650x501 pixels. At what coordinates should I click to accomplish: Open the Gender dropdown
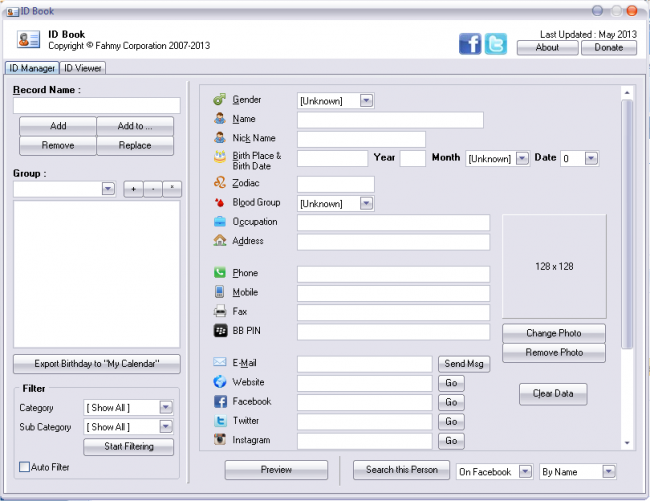[366, 101]
